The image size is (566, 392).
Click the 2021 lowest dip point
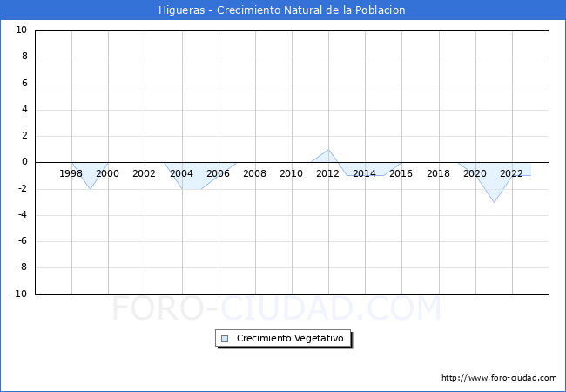(x=494, y=202)
